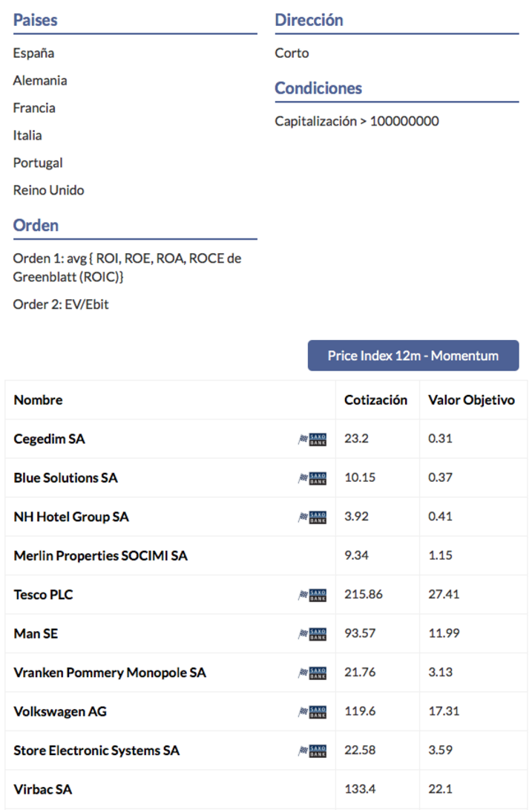Open Merlin Properties SOCIMI SA entry
532x810 pixels.
(x=101, y=556)
